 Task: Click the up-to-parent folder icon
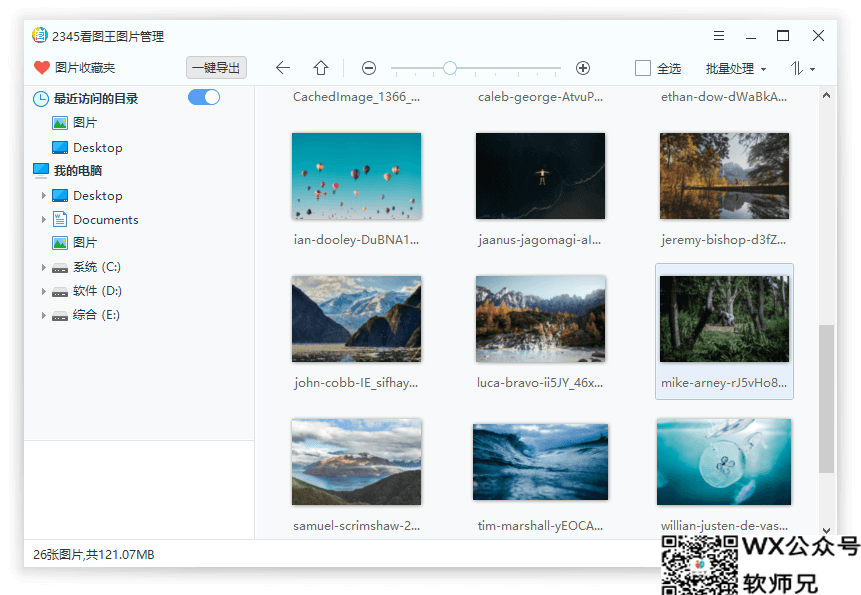(321, 67)
